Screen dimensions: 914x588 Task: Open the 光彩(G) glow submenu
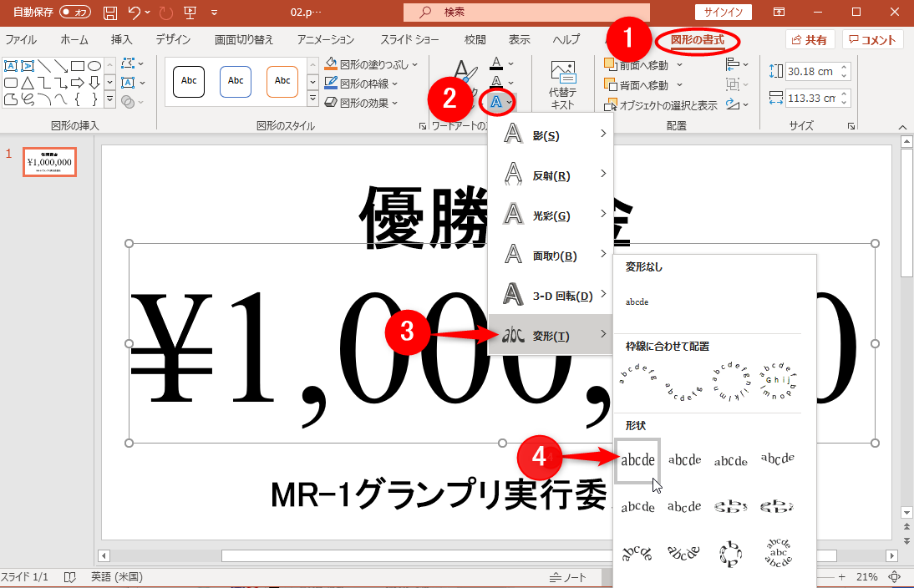pos(551,215)
